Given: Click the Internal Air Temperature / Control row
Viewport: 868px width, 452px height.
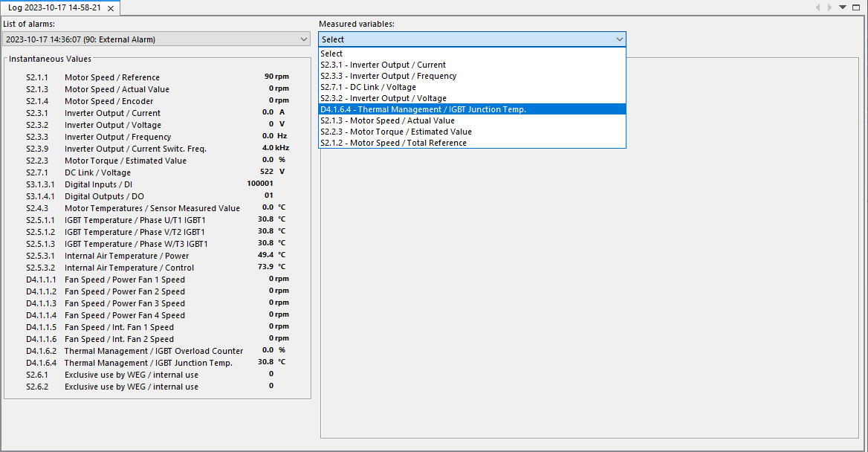Looking at the screenshot, I should (x=129, y=268).
